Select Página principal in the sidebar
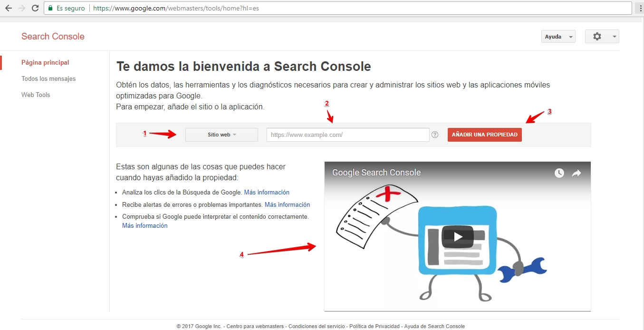The image size is (644, 330). pyautogui.click(x=45, y=62)
